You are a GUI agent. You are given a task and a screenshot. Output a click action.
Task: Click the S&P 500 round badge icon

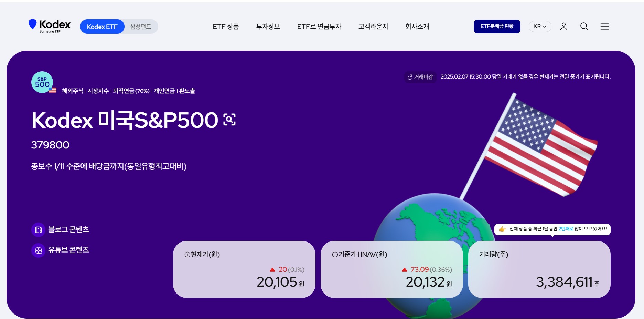pyautogui.click(x=42, y=82)
